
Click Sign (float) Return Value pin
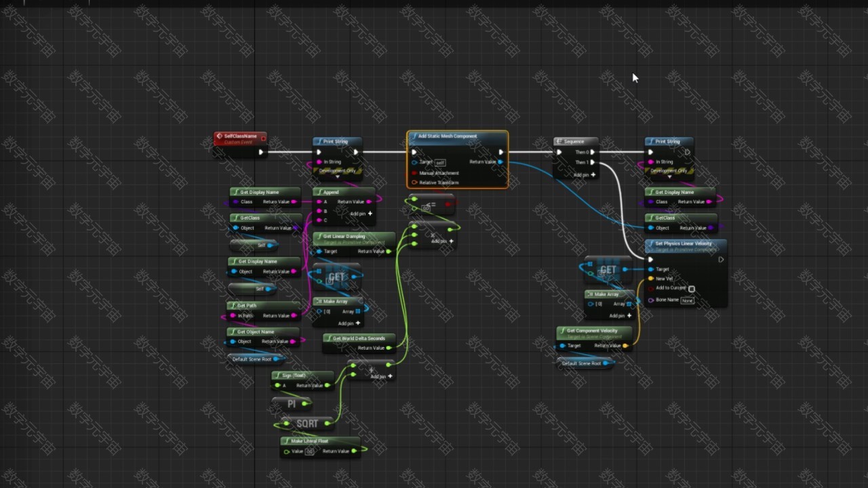click(328, 385)
